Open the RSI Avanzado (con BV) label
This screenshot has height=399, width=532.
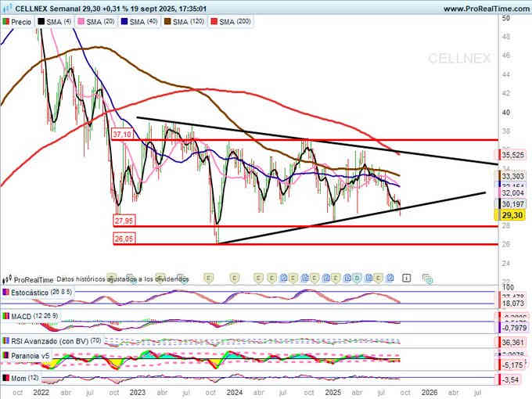click(56, 340)
